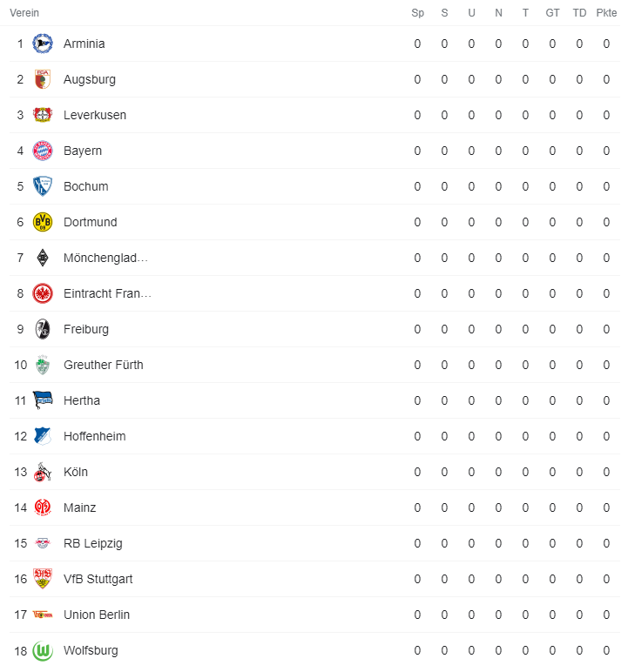Select the Greuther Fürth table row

(314, 365)
